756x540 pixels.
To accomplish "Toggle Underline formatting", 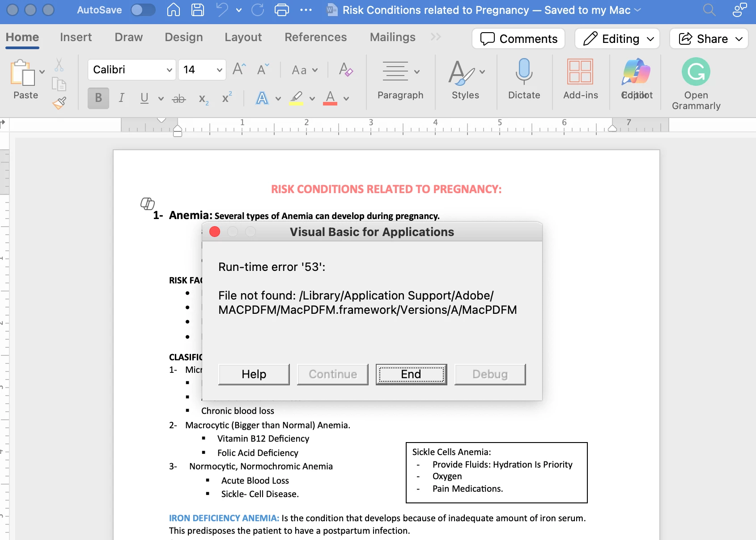I will [x=144, y=98].
